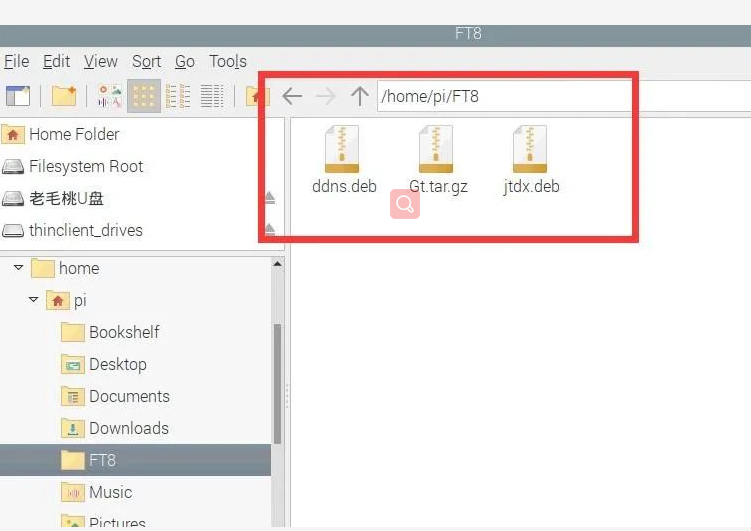Select the ddns.deb file
The image size is (751, 531).
click(343, 160)
